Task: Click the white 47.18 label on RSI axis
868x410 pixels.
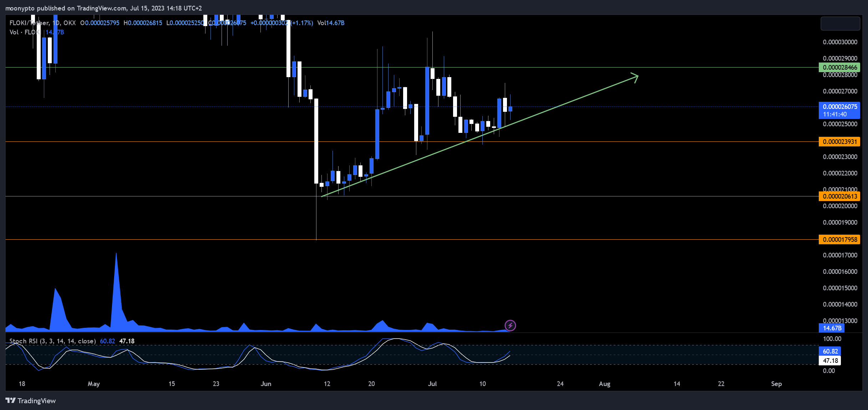Action: (830, 360)
